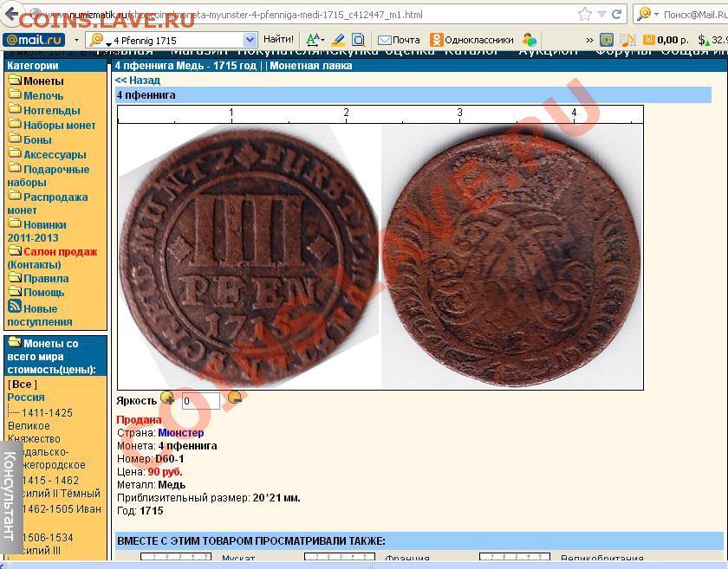Open the Мюнстер country link

180,433
